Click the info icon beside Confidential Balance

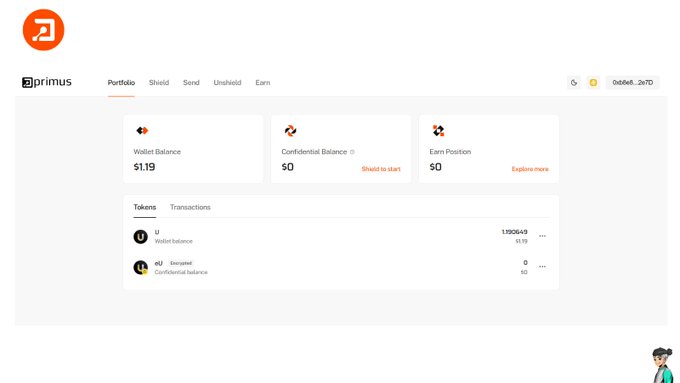[x=352, y=152]
